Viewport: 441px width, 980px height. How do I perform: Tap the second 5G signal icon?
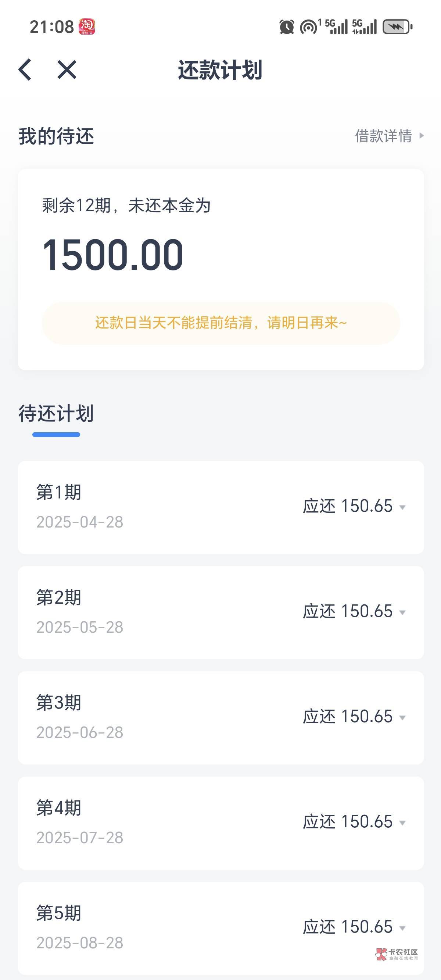(x=364, y=27)
